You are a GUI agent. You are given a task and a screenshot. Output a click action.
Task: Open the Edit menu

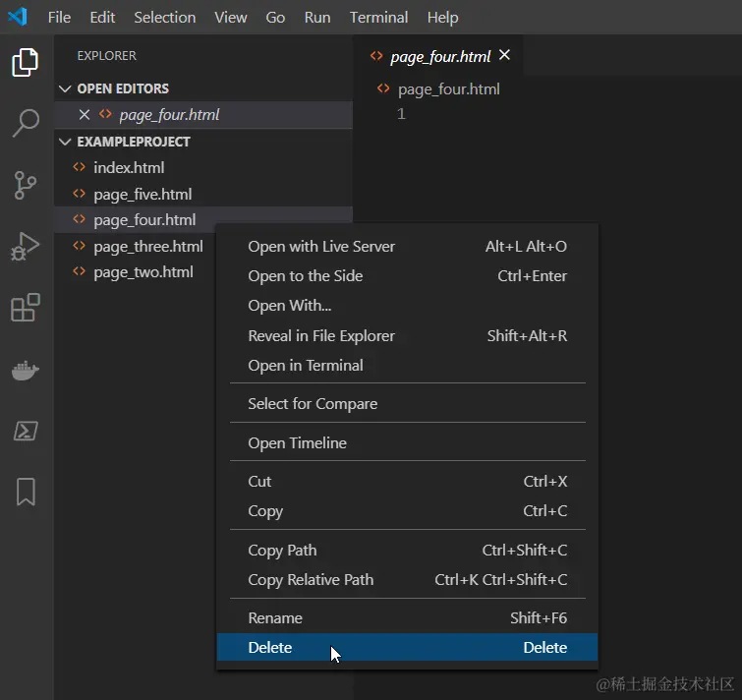click(x=102, y=18)
